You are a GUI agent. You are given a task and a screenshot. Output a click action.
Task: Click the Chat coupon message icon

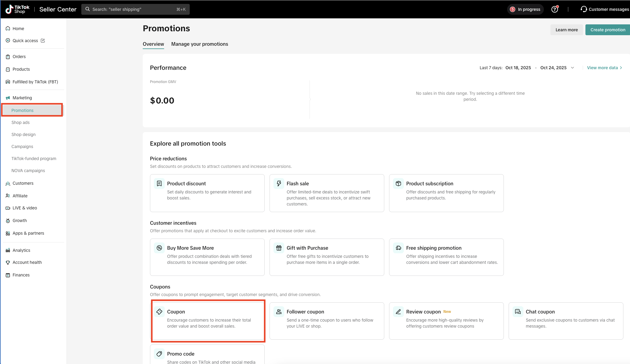point(518,312)
